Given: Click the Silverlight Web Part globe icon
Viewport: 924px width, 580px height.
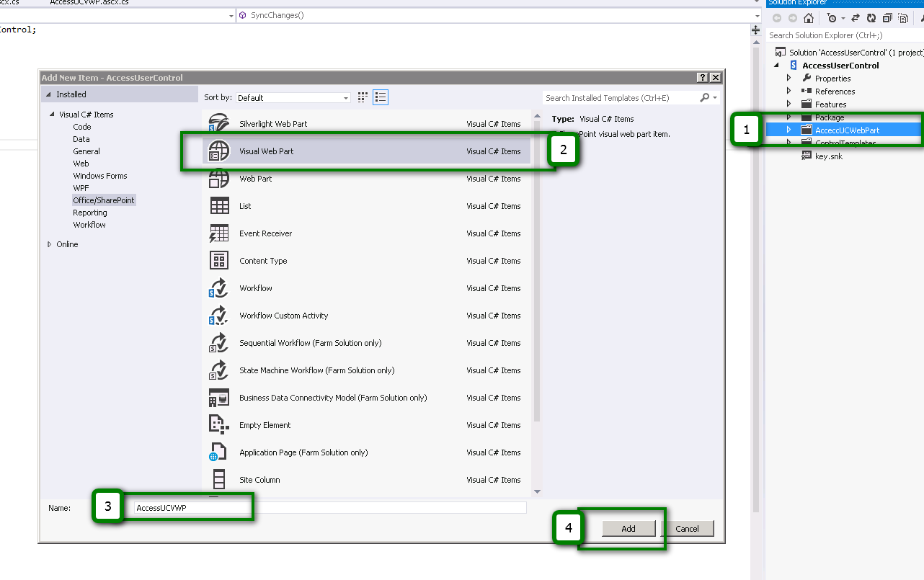Looking at the screenshot, I should [218, 123].
